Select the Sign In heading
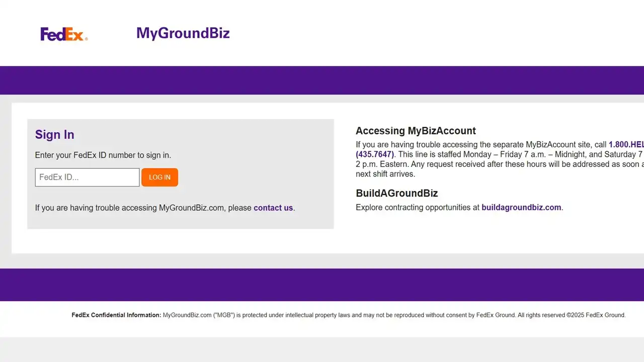644x362 pixels. coord(54,134)
